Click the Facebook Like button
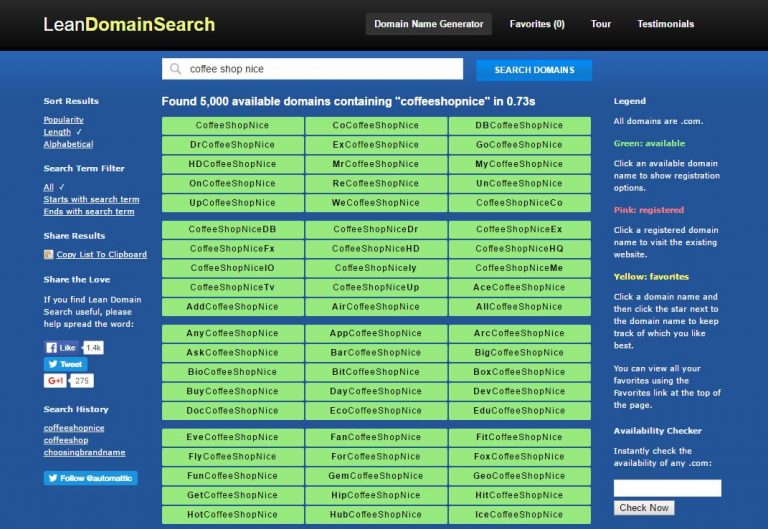Screen dimensions: 768x529 tap(61, 348)
